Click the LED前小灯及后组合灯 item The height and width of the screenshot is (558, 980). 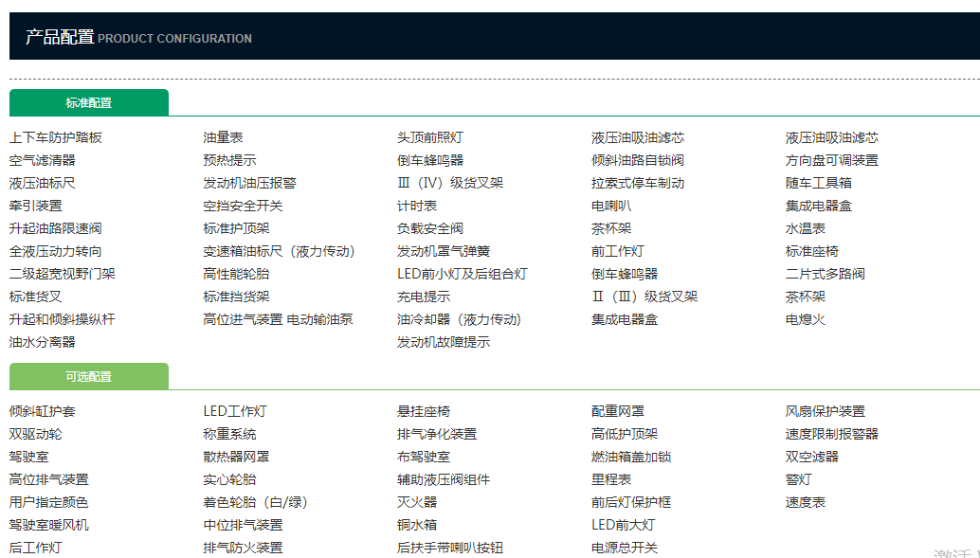coord(463,274)
